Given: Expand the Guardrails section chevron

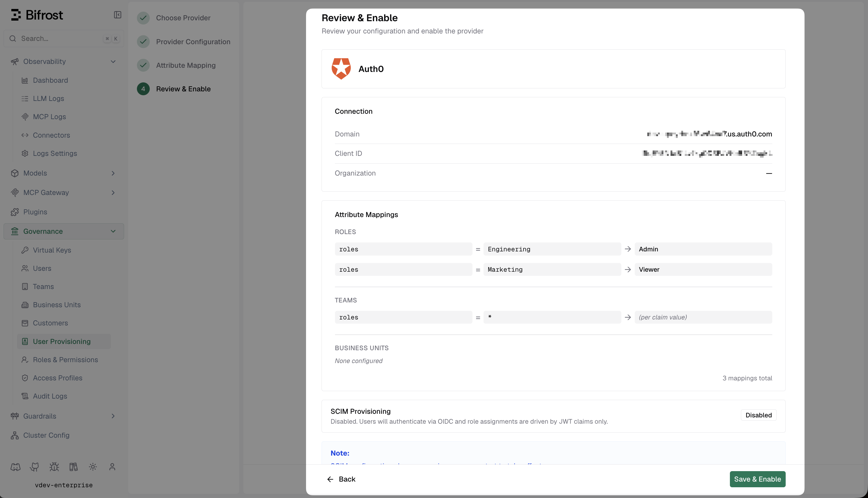Looking at the screenshot, I should pyautogui.click(x=113, y=416).
